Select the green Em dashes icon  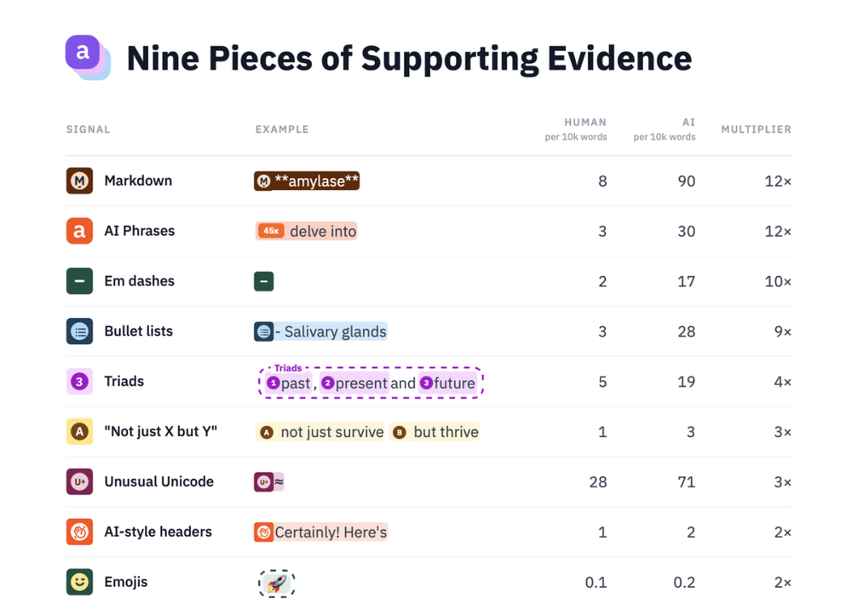pyautogui.click(x=79, y=281)
